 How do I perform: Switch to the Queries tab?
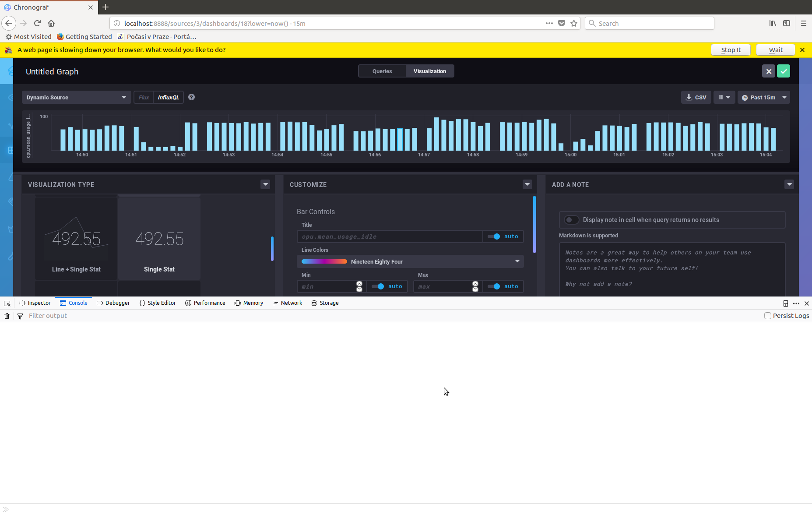[381, 71]
